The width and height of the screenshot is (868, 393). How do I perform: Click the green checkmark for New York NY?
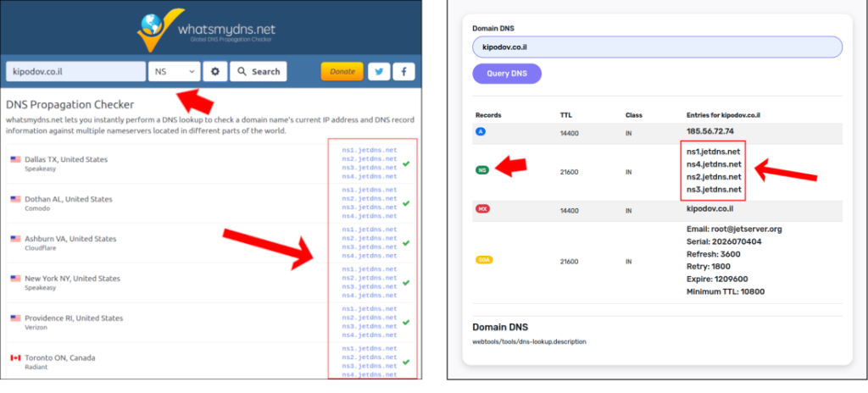point(406,282)
